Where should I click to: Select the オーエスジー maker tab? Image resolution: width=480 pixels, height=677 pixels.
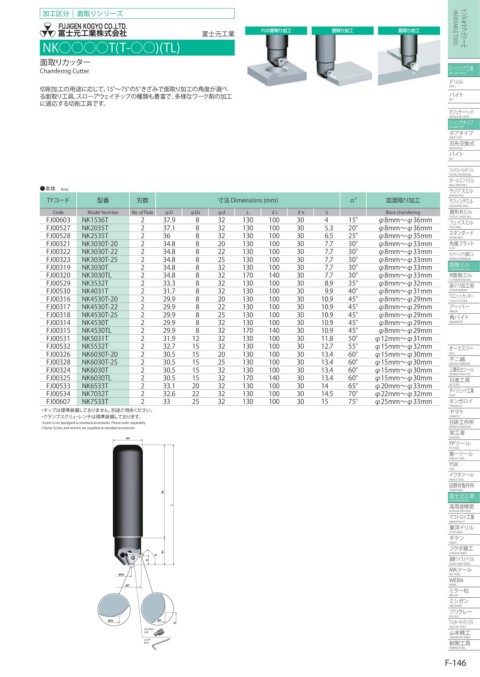point(463,349)
